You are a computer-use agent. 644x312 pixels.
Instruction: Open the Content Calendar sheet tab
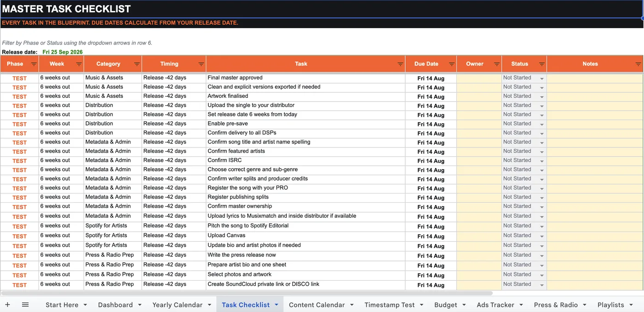(316, 305)
